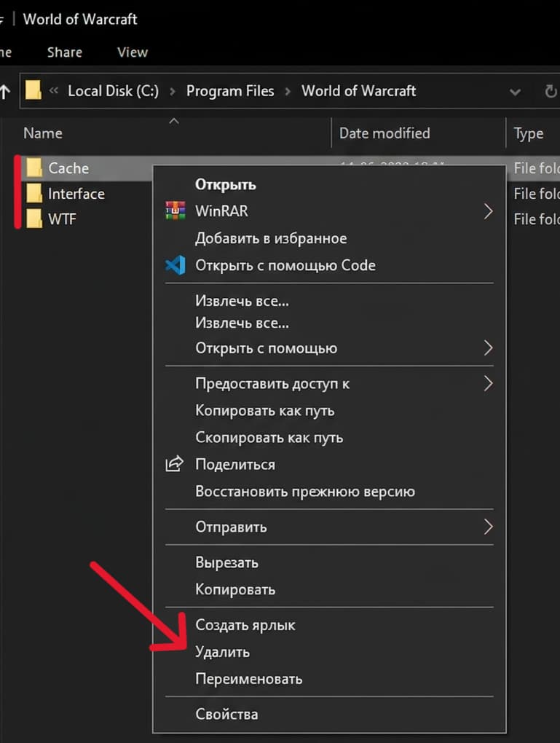The width and height of the screenshot is (560, 743).
Task: Choose Открыть с помощью Code
Action: 285,265
